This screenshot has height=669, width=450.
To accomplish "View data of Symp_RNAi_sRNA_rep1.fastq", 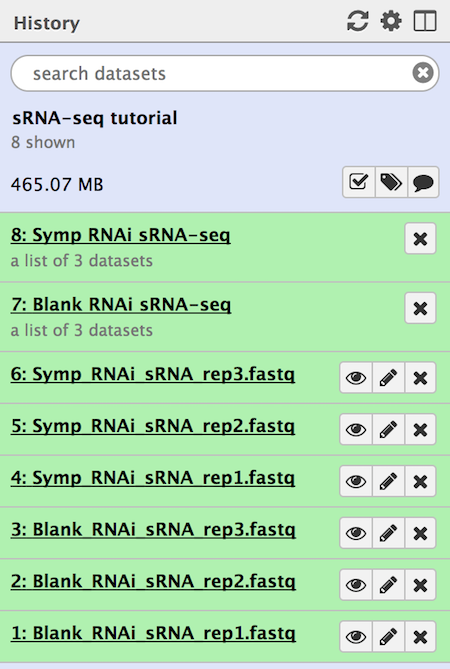I will pyautogui.click(x=356, y=481).
